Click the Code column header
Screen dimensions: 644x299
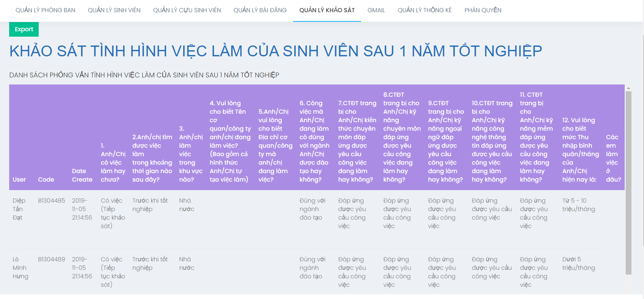pyautogui.click(x=46, y=180)
